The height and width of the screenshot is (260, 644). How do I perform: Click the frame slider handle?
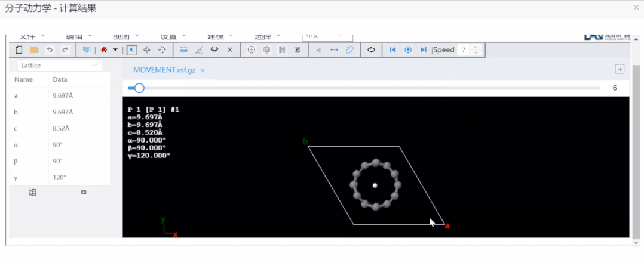139,88
